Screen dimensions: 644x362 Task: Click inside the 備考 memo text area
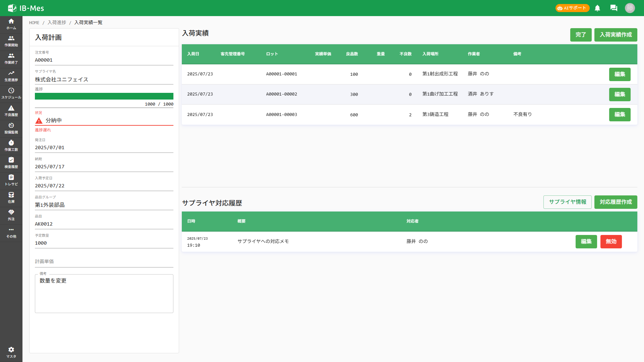104,293
